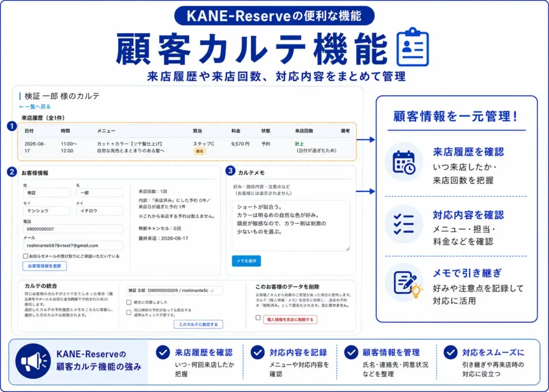
Task: Click the 来店回数 column header
Action: 304,131
